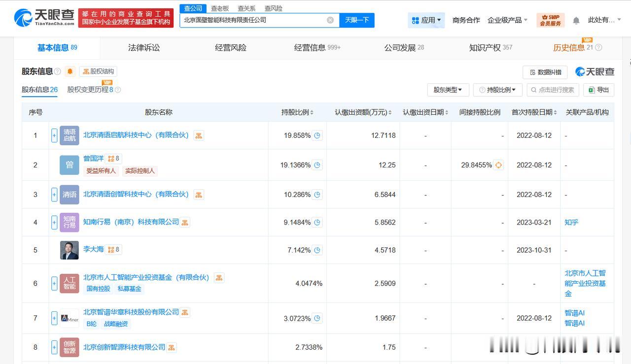Screen dimensions: 631x364
Task: Click the Tianyancha logo in header
Action: coord(44,18)
